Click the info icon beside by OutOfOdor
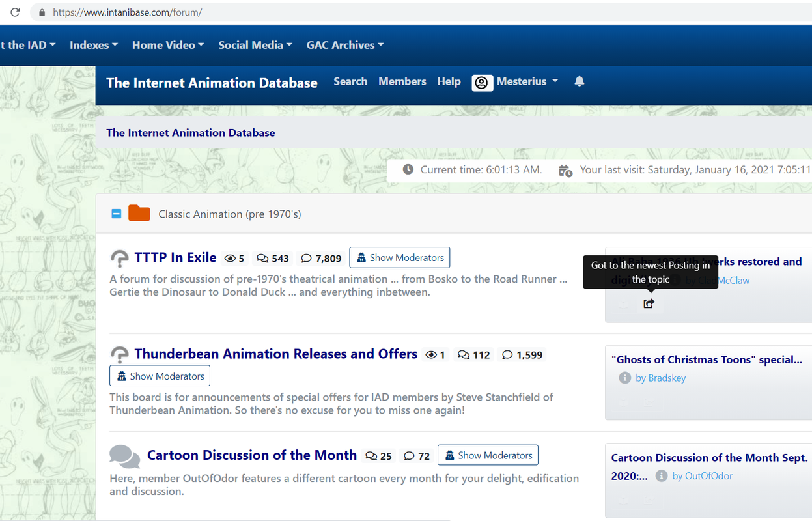The image size is (812, 521). 662,476
